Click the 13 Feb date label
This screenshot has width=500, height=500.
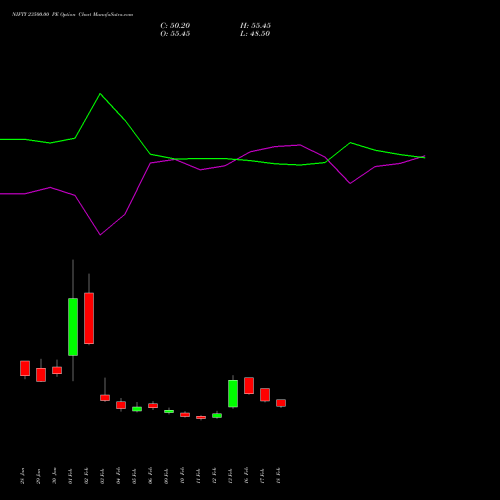230,476
